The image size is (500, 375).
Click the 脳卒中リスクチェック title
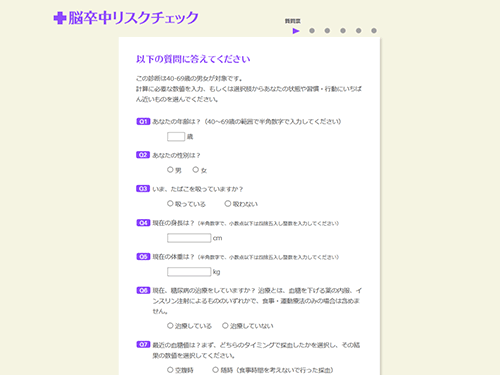coord(133,18)
